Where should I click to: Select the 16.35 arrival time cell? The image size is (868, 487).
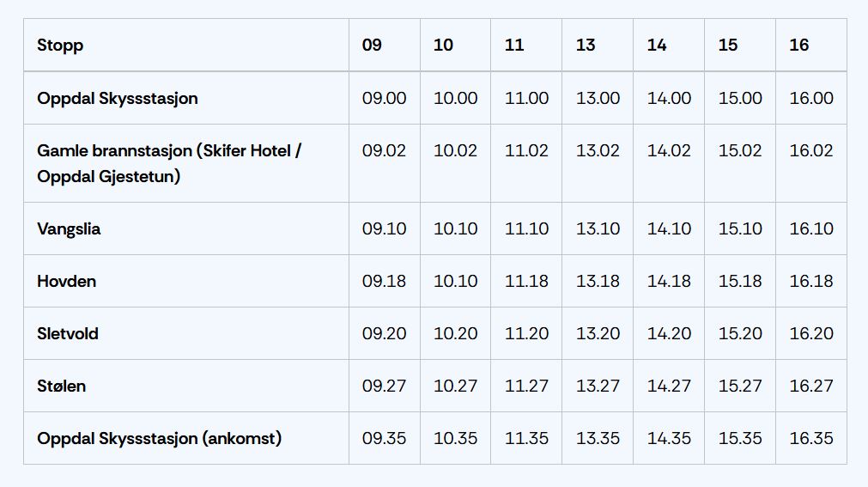pos(811,439)
